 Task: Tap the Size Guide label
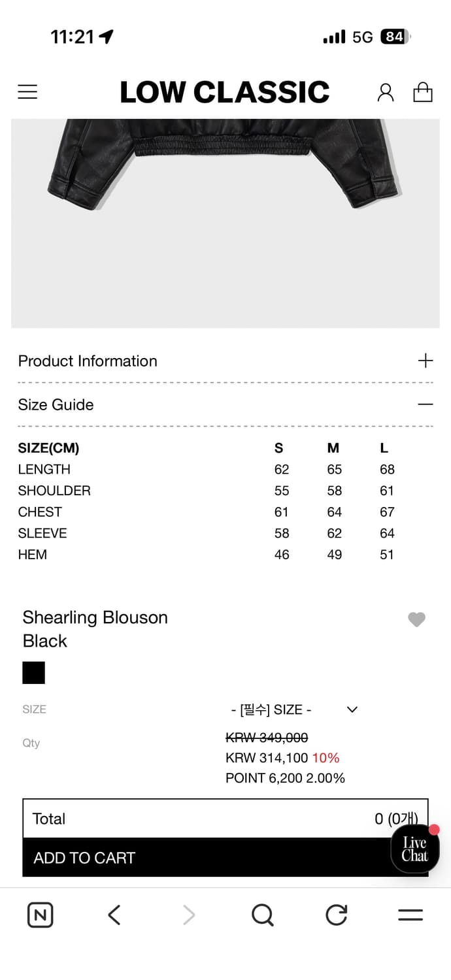(x=56, y=404)
